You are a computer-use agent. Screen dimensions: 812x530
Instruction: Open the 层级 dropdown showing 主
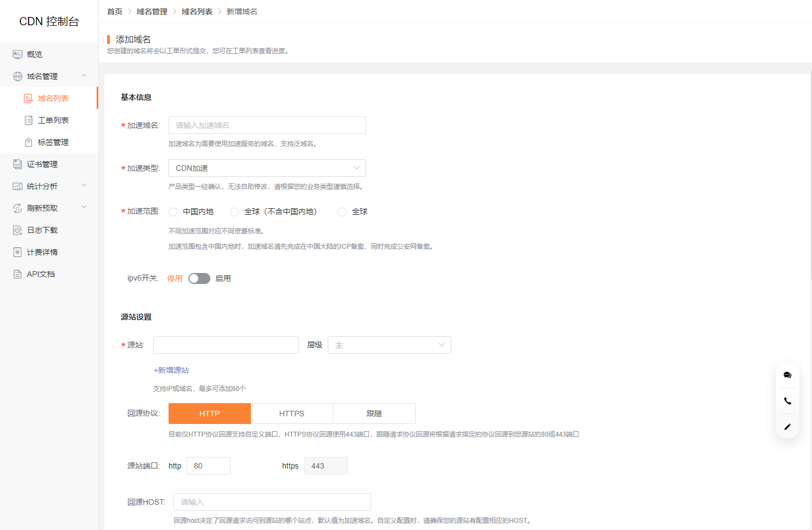(389, 345)
